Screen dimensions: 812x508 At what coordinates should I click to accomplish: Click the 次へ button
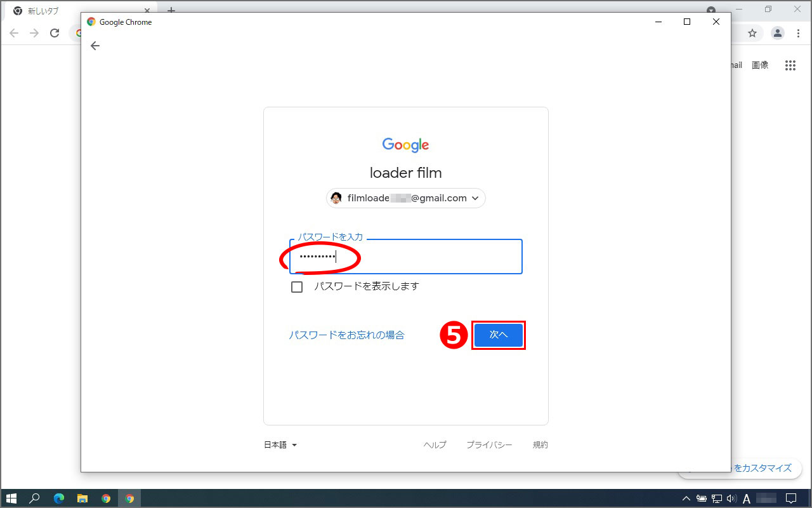499,335
